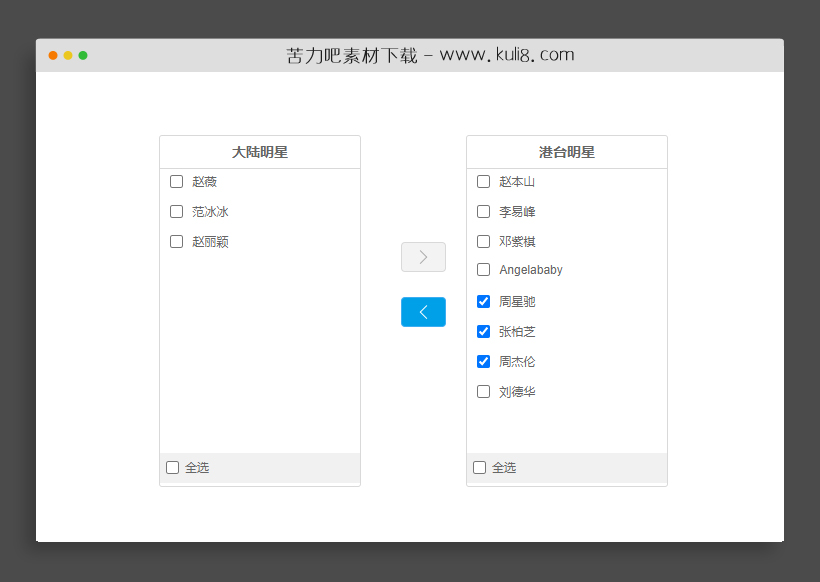This screenshot has width=820, height=582.
Task: Check 赵本山 in the 港台明星 list
Action: 483,182
